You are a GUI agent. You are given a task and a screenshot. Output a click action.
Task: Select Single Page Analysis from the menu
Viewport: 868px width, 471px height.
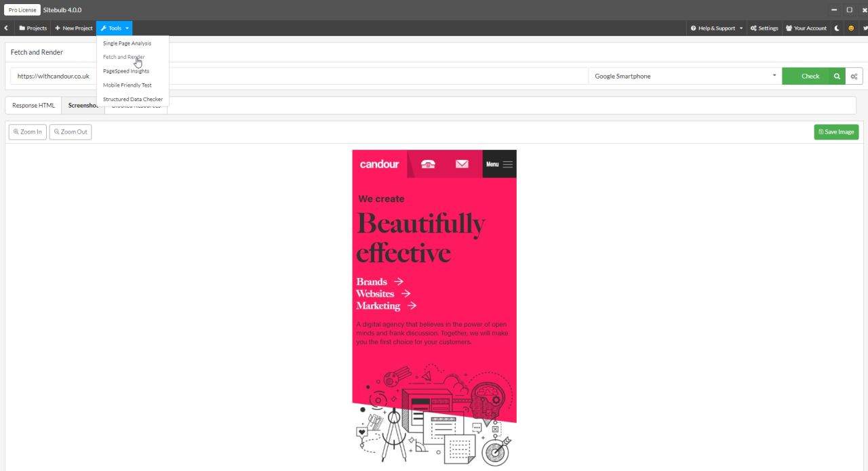click(x=127, y=43)
